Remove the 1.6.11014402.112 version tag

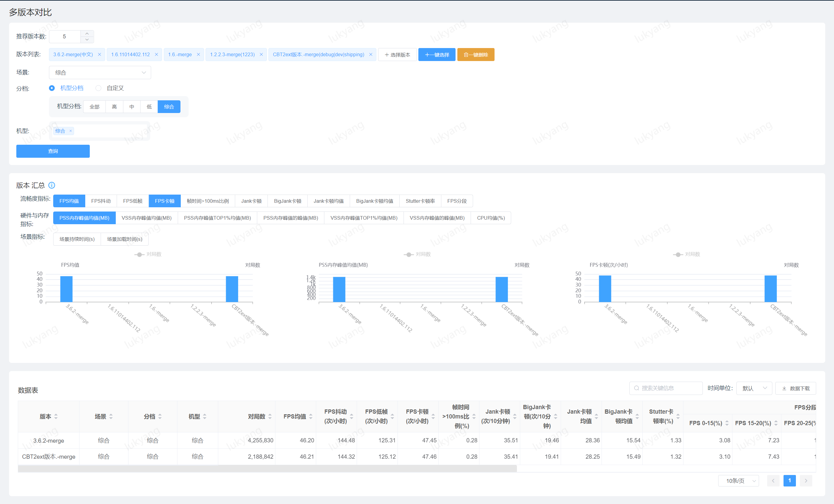pos(156,54)
